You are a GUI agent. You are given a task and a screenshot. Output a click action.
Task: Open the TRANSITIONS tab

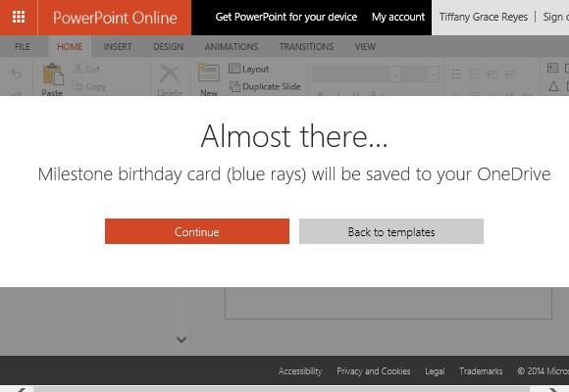click(x=306, y=47)
